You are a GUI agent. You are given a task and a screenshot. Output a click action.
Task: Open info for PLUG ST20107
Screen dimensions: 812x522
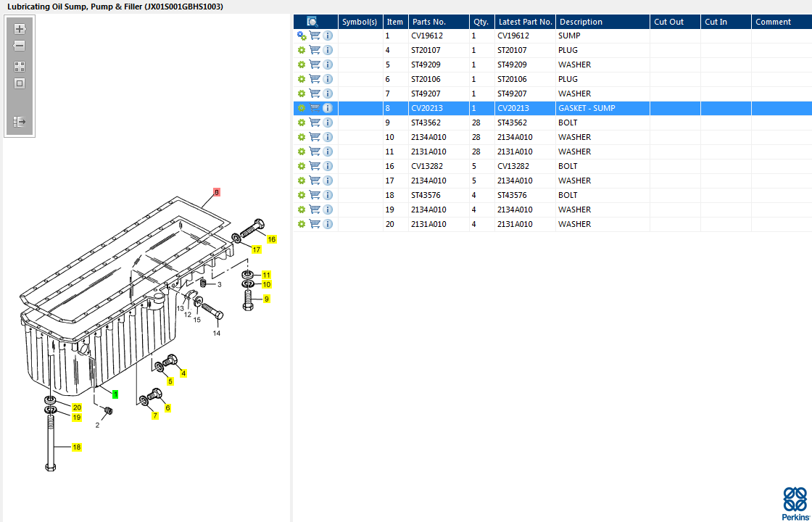tap(328, 50)
